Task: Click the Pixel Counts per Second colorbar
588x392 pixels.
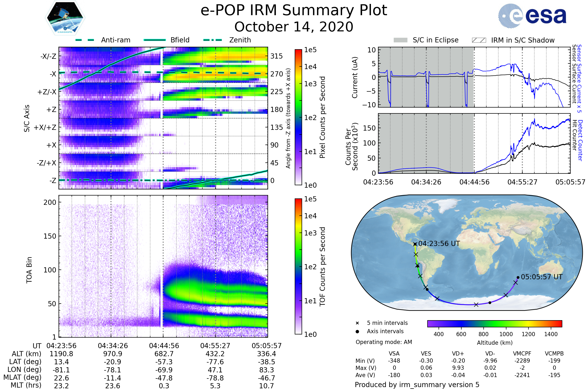Action: click(x=298, y=117)
